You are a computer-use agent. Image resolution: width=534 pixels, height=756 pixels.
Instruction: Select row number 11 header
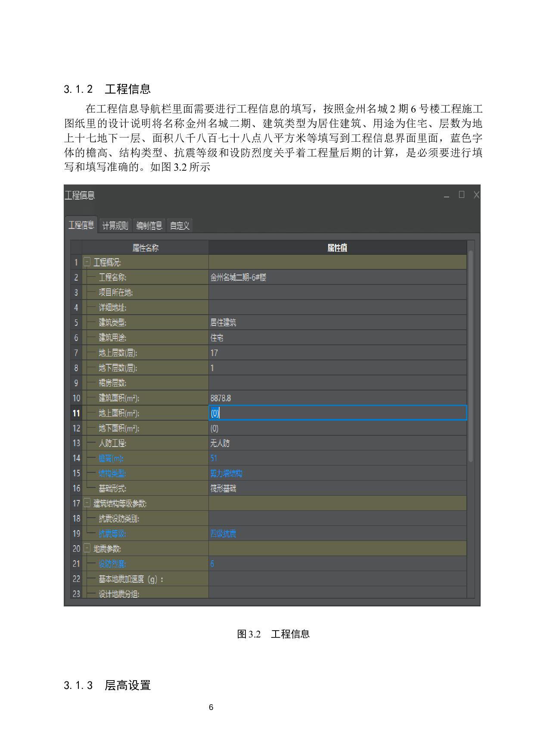coord(76,413)
